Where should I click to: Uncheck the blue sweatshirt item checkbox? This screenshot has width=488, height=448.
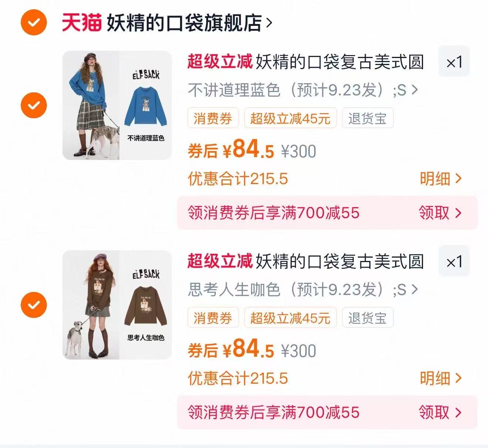[34, 105]
